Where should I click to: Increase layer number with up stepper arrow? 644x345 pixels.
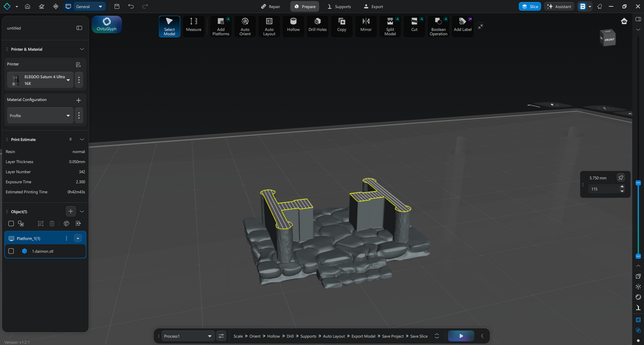[622, 187]
